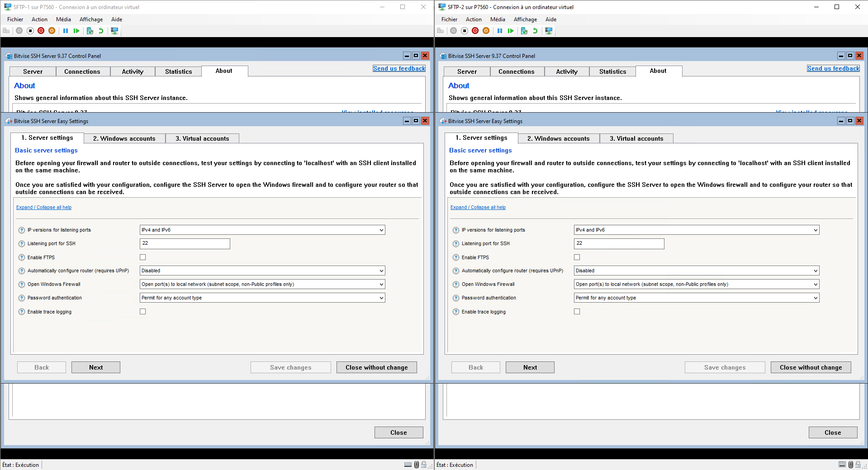Click the Revert icon in SFTP-2 toolbar
The height and width of the screenshot is (470, 868).
[535, 31]
